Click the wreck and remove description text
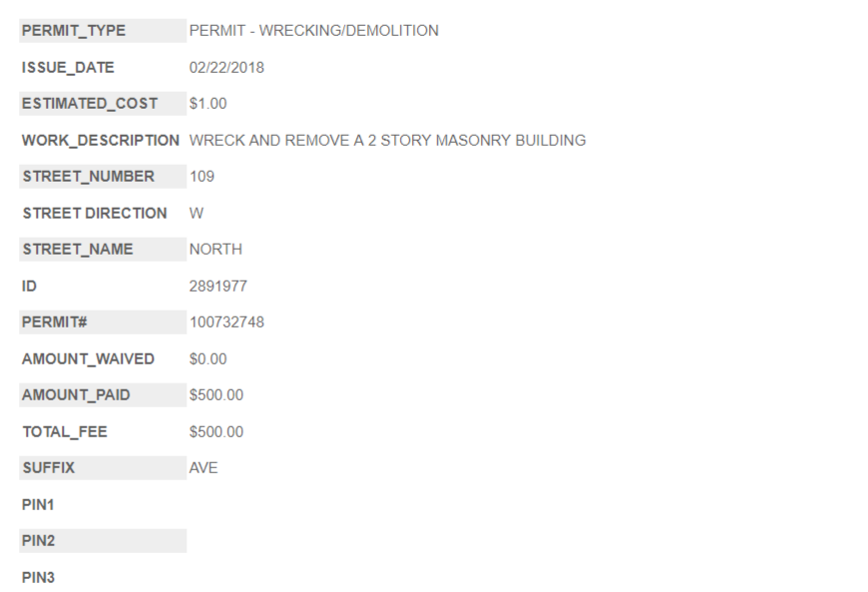The image size is (868, 592). (x=387, y=141)
